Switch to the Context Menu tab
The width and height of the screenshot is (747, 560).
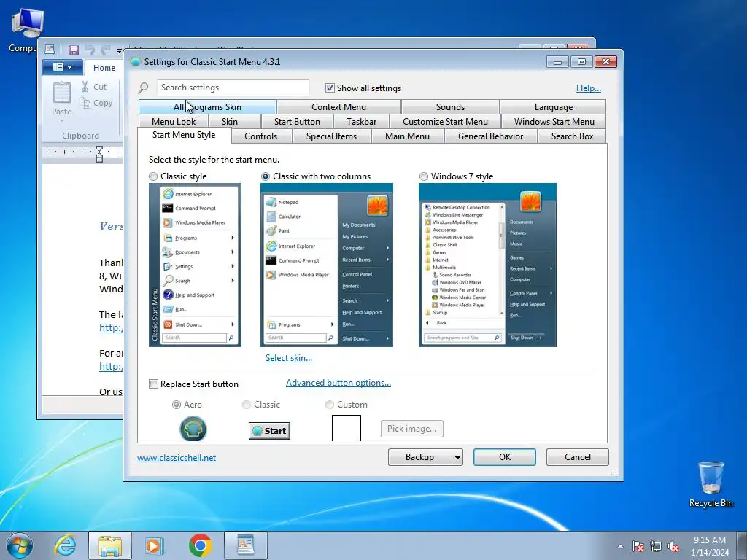point(338,107)
